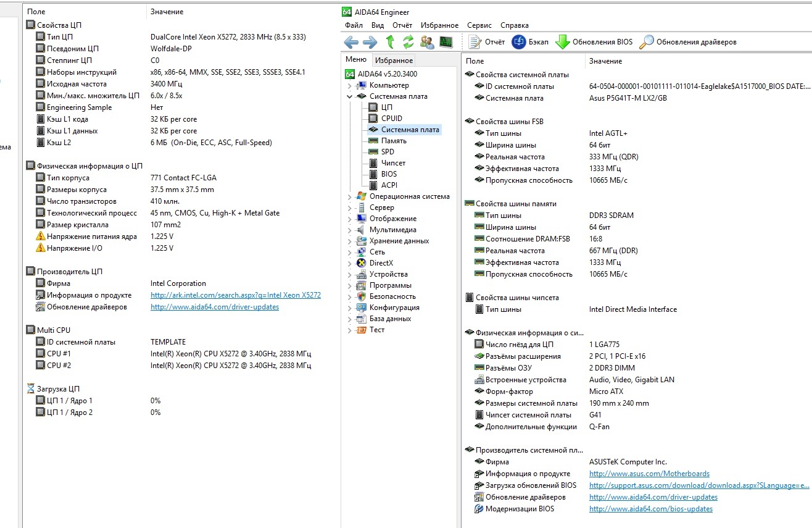Open the Вид menu
812x528 pixels.
378,25
